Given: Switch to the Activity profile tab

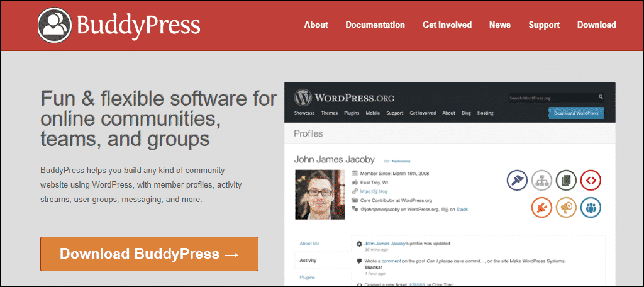Looking at the screenshot, I should (308, 259).
